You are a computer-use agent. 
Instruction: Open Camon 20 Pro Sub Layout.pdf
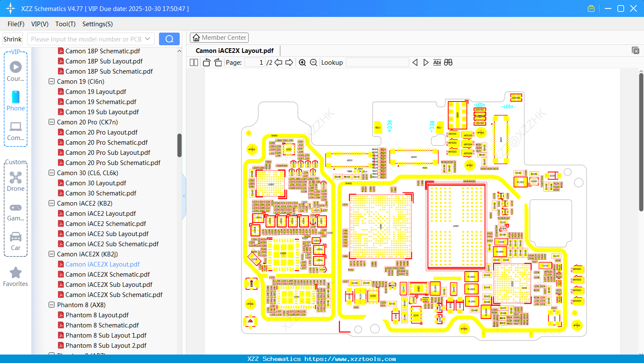coord(108,153)
